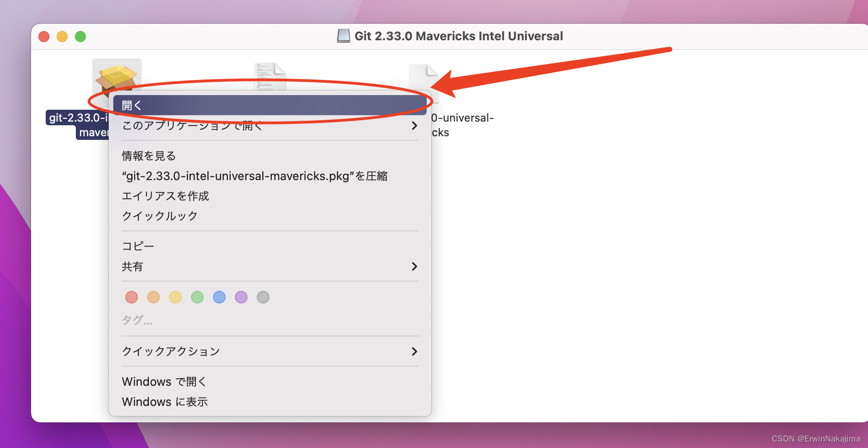Apply the red tag color
Screen dimensions: 868x448
coord(132,297)
